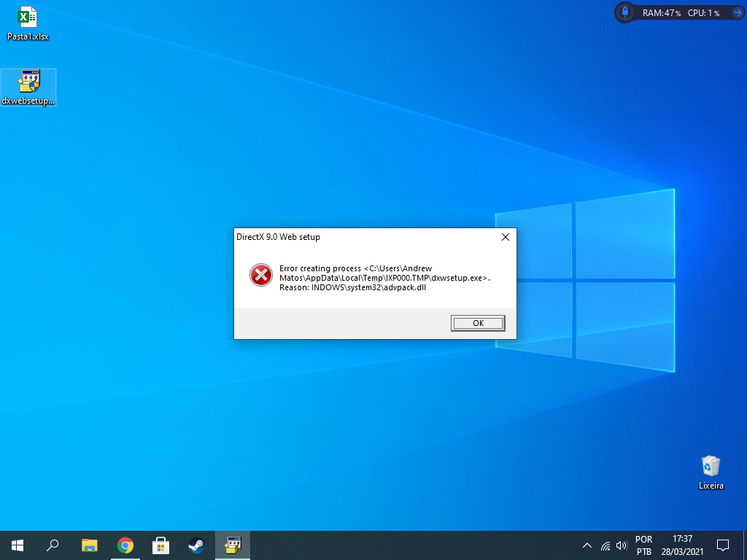Open the volume speaker tray icon
The width and height of the screenshot is (747, 560).
622,545
